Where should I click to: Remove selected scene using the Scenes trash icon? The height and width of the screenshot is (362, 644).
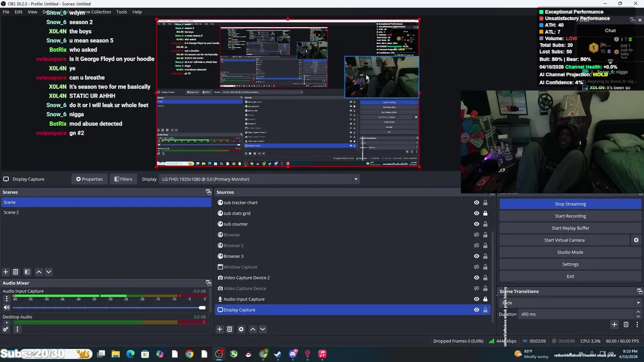[16, 272]
